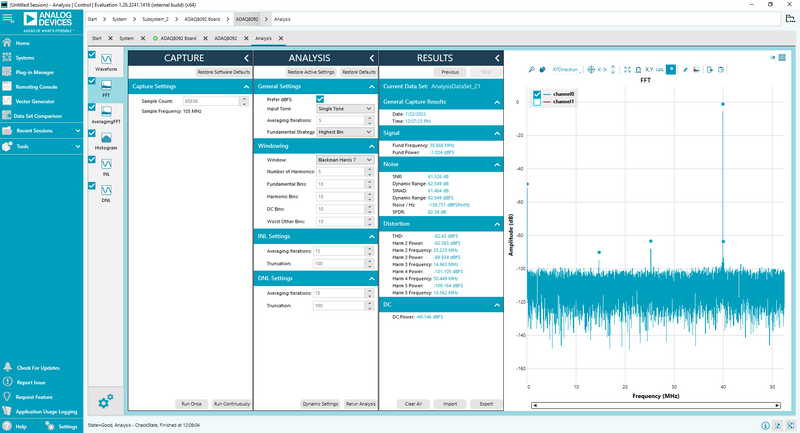
Task: Open the Window type dropdown
Action: click(x=344, y=159)
